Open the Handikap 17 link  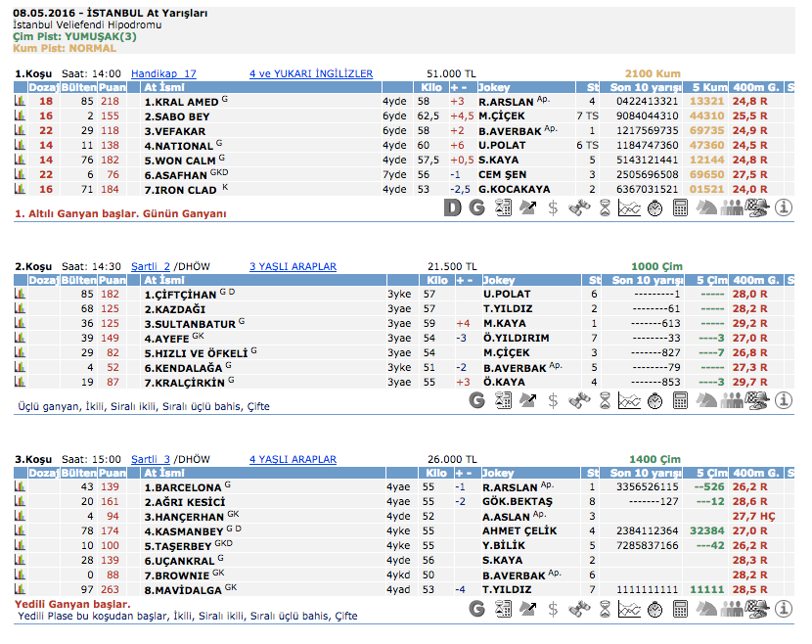coord(163,73)
